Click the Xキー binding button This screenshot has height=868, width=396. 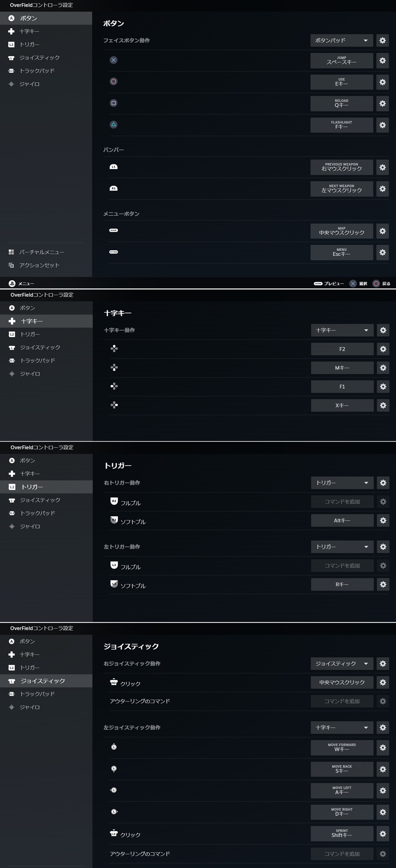coord(342,405)
